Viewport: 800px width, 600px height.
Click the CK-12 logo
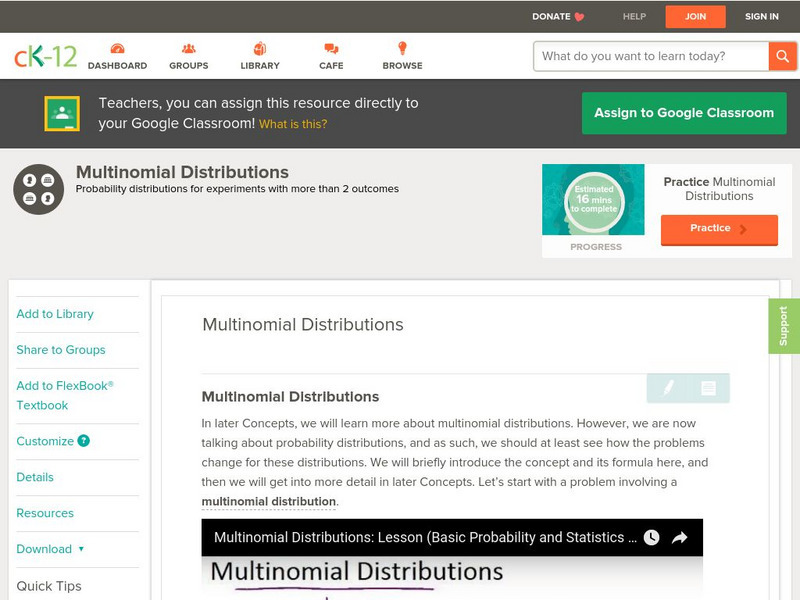(45, 56)
